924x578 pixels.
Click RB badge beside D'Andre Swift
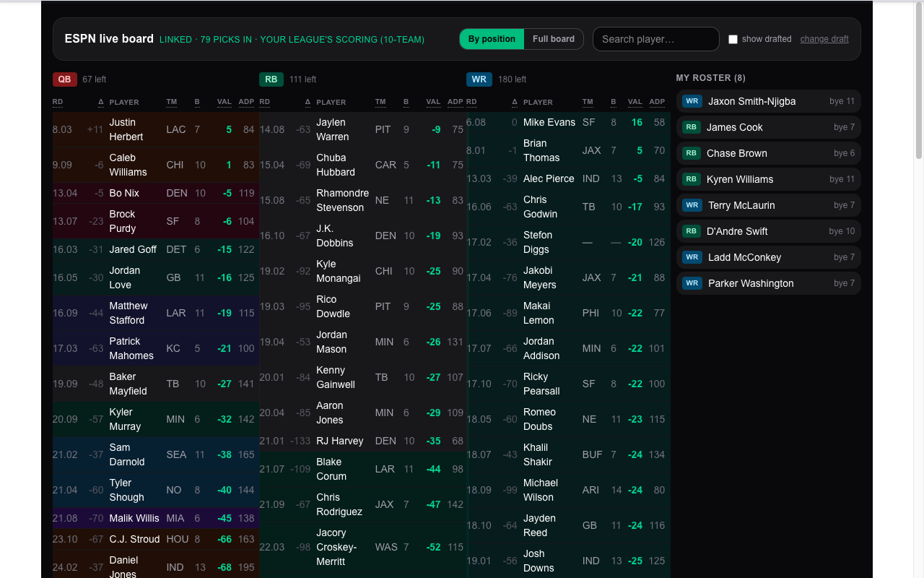click(692, 231)
